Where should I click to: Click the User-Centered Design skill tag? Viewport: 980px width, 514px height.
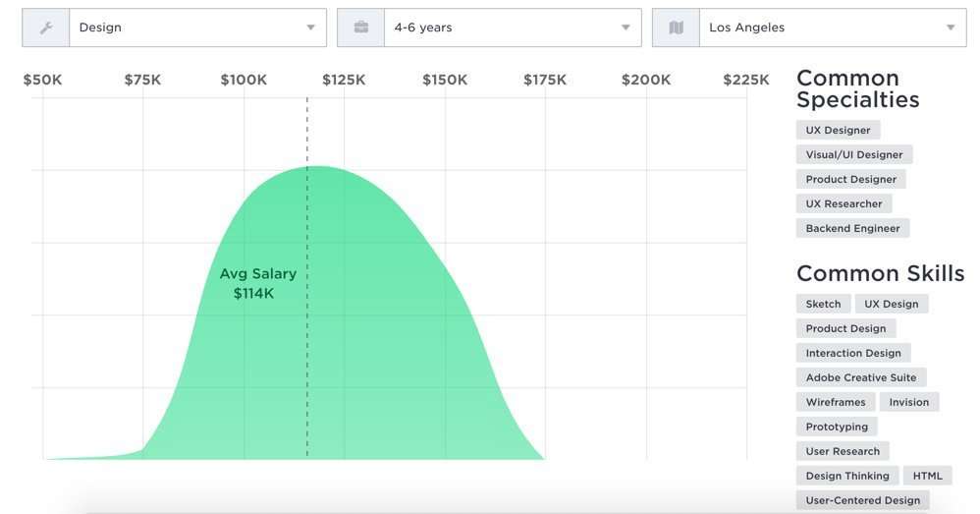point(863,500)
